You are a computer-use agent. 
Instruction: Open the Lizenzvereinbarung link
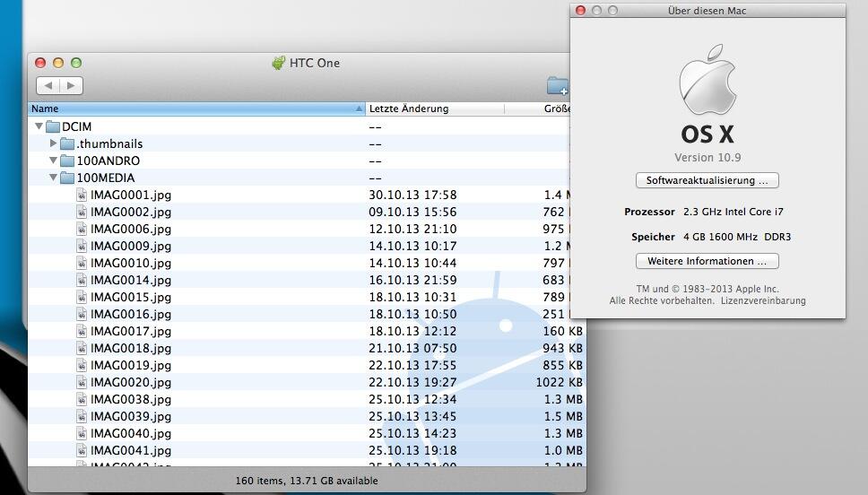coord(763,300)
